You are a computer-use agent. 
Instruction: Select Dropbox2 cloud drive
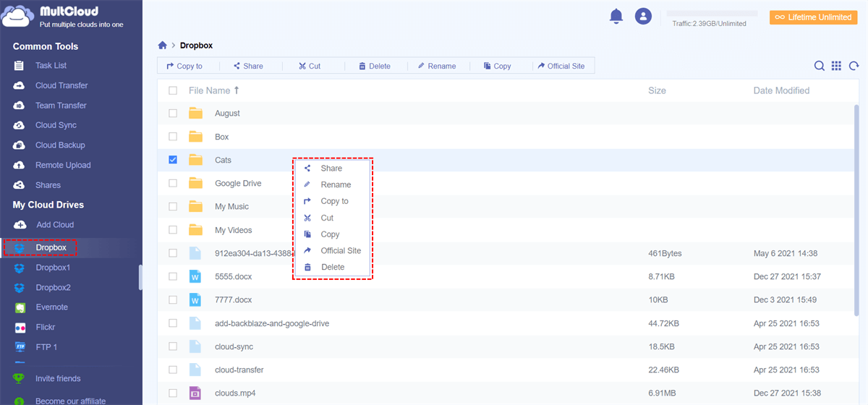click(x=53, y=288)
